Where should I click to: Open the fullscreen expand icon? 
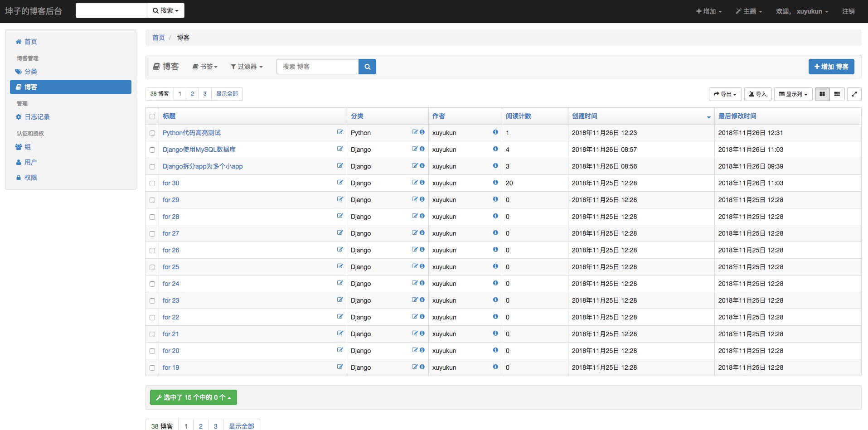(854, 94)
